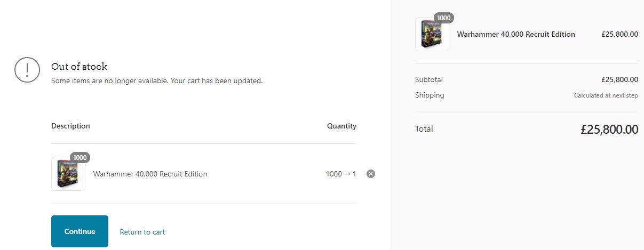Click the large Total amount £25,800.00
Screen dimensions: 644x250
tap(609, 129)
